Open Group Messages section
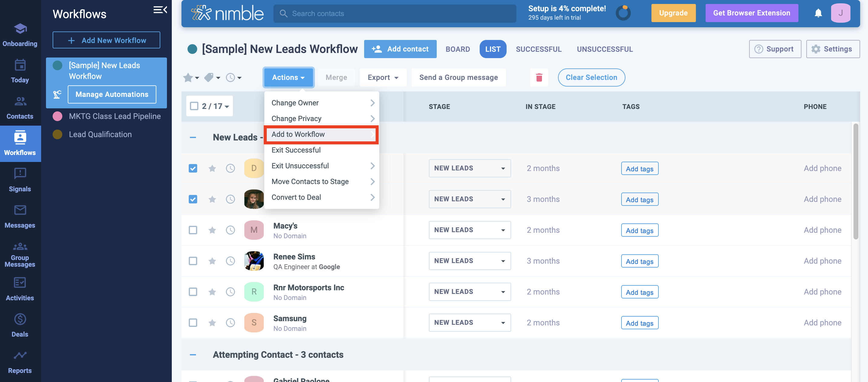Viewport: 868px width, 382px height. 20,255
